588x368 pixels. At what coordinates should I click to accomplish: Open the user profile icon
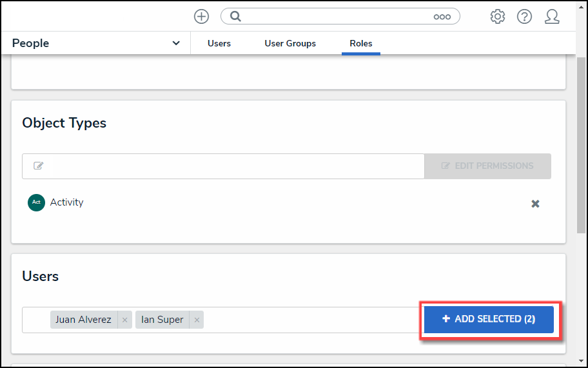coord(552,17)
